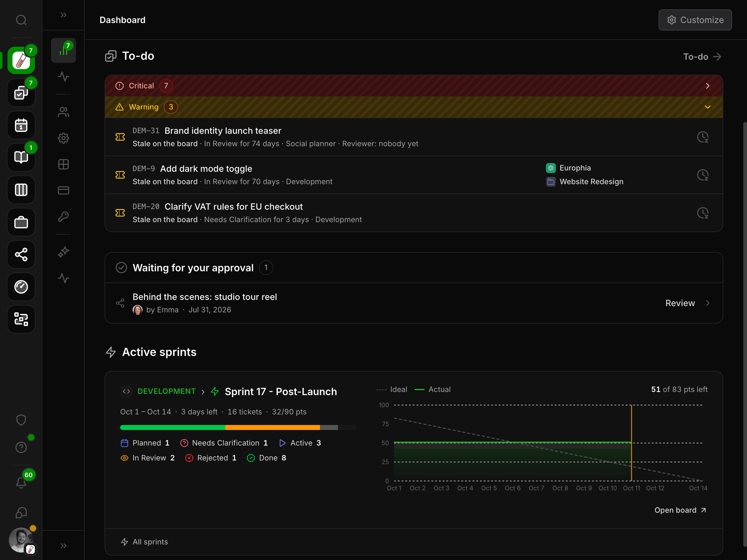Collapse the Warning alerts row

pos(414,107)
